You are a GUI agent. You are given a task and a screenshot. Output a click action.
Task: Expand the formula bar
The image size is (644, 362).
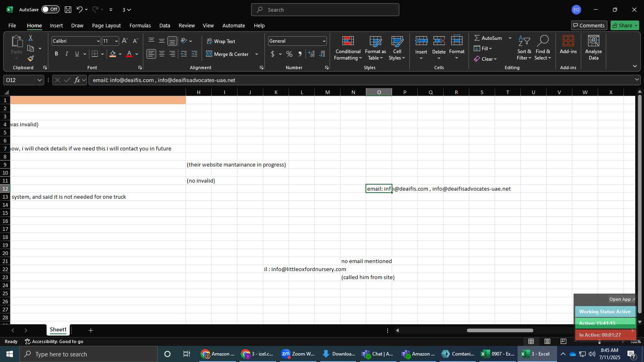click(x=637, y=80)
